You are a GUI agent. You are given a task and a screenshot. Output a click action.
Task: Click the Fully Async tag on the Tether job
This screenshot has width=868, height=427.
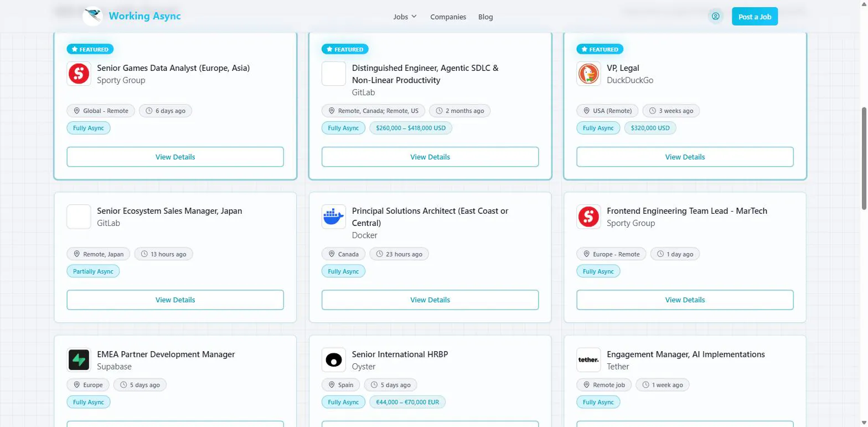[x=598, y=402]
